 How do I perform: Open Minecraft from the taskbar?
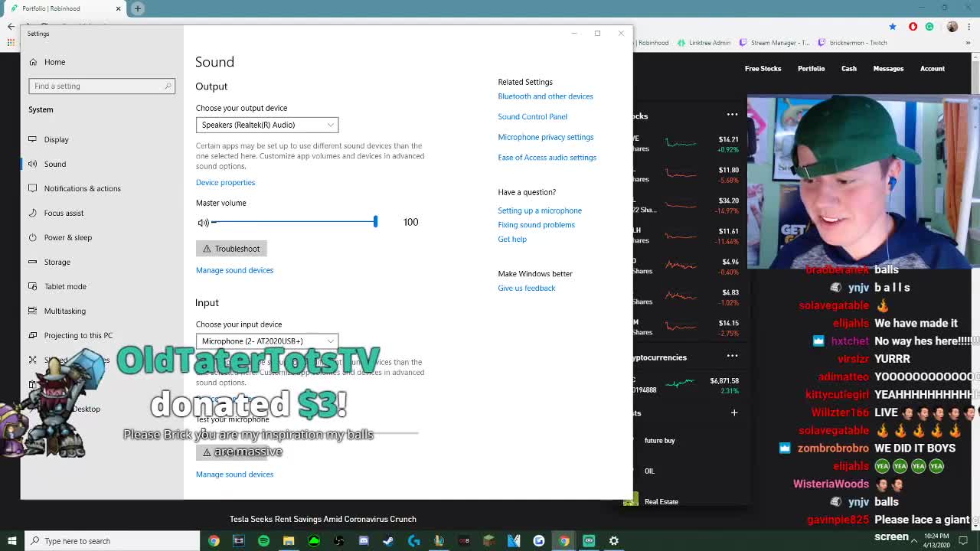pos(489,541)
